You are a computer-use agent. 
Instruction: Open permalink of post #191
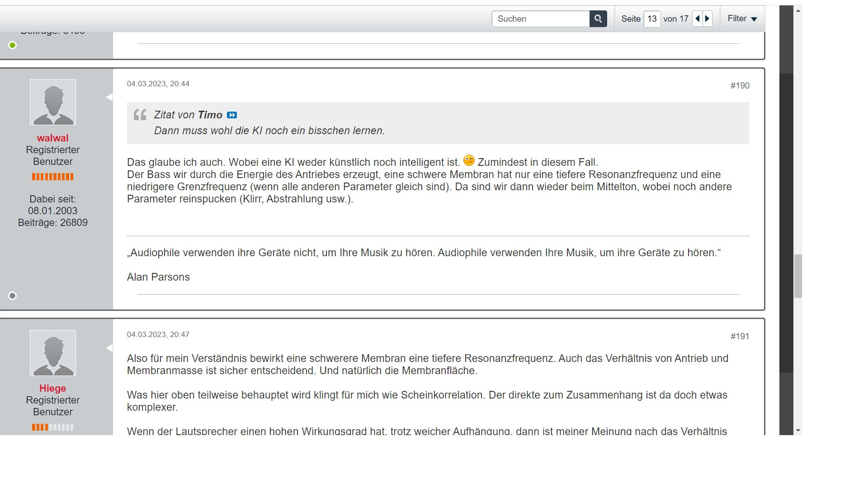(x=740, y=336)
